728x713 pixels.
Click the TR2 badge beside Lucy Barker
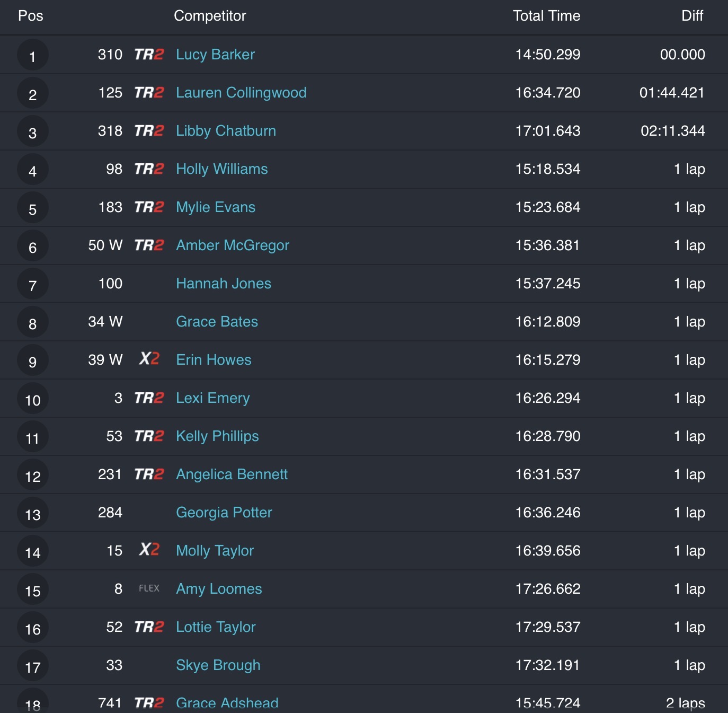pos(149,55)
